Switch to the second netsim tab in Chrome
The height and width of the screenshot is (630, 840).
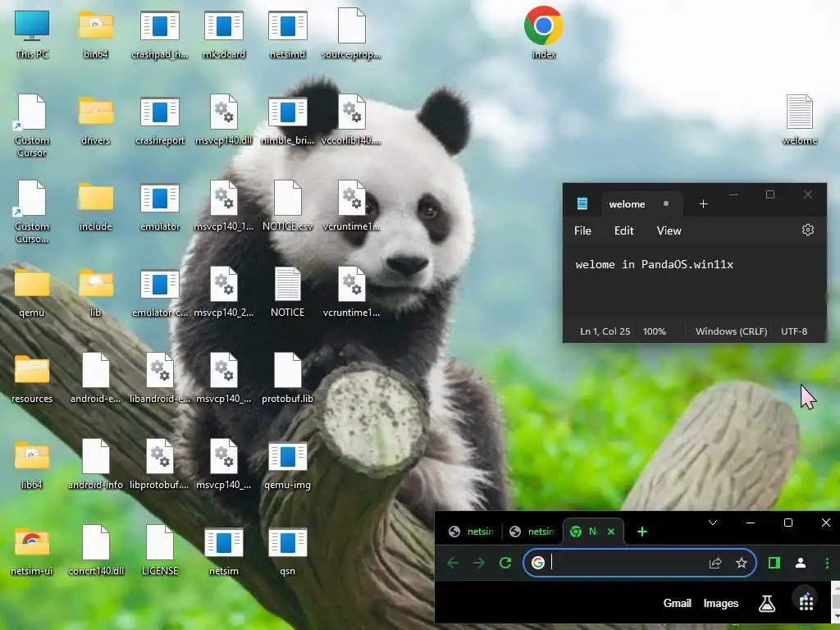[x=532, y=532]
